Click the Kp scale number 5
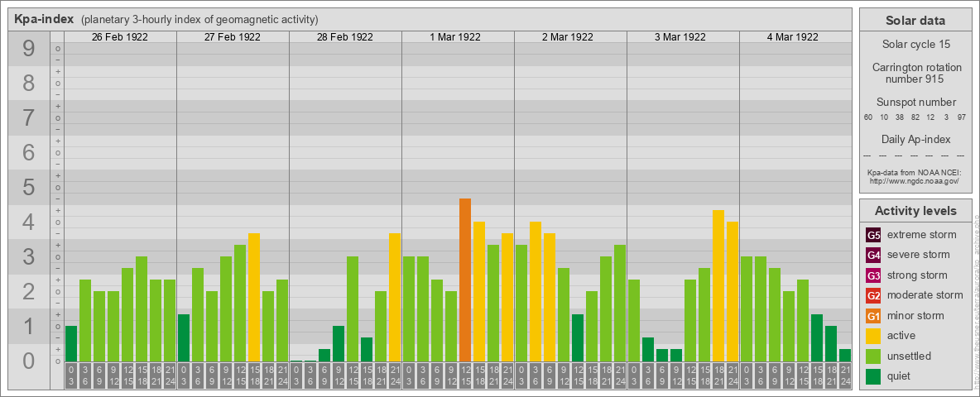 (28, 187)
